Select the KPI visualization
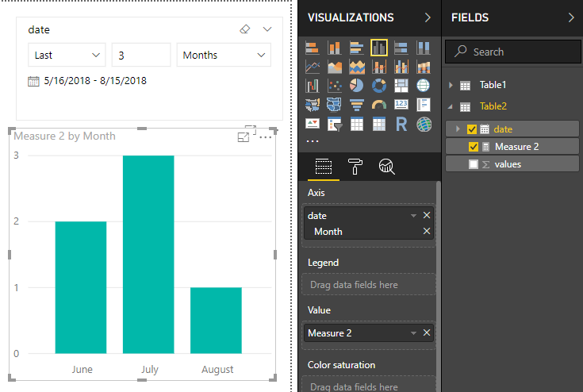This screenshot has height=392, width=583. [x=313, y=125]
